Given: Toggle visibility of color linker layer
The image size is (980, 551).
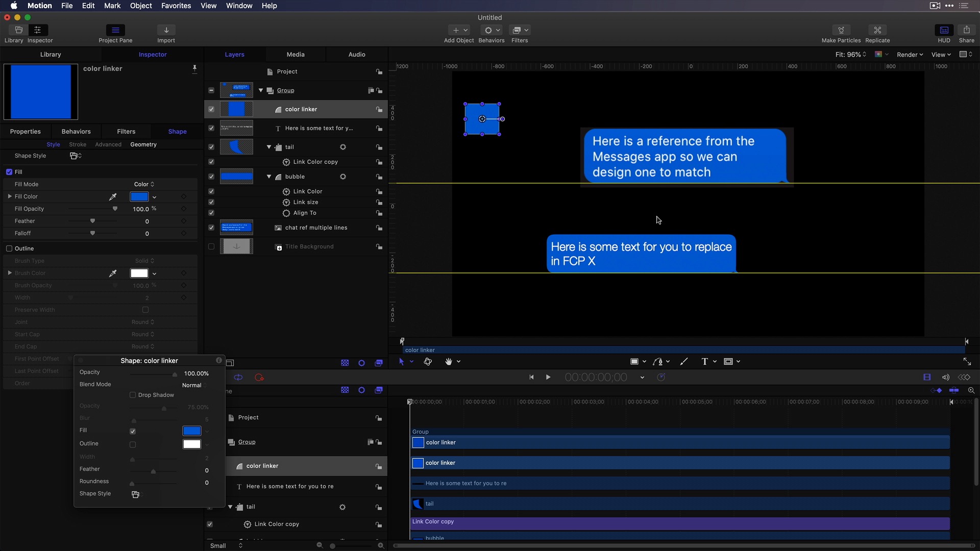Looking at the screenshot, I should pyautogui.click(x=211, y=109).
